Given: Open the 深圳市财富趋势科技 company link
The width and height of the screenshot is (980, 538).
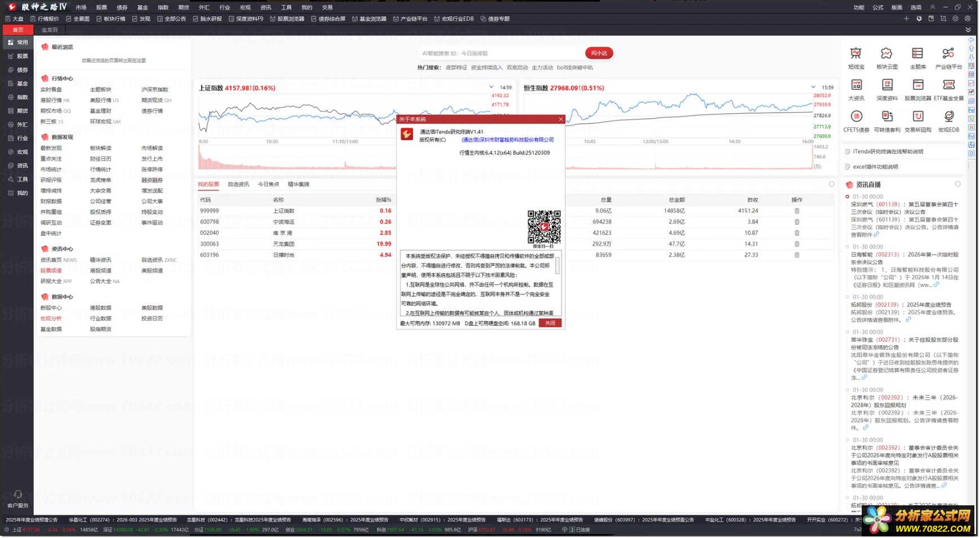Looking at the screenshot, I should [507, 140].
